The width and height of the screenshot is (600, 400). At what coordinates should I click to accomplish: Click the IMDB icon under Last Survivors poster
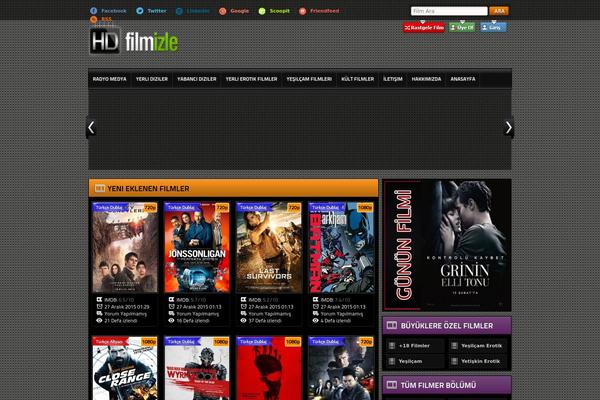tap(243, 299)
